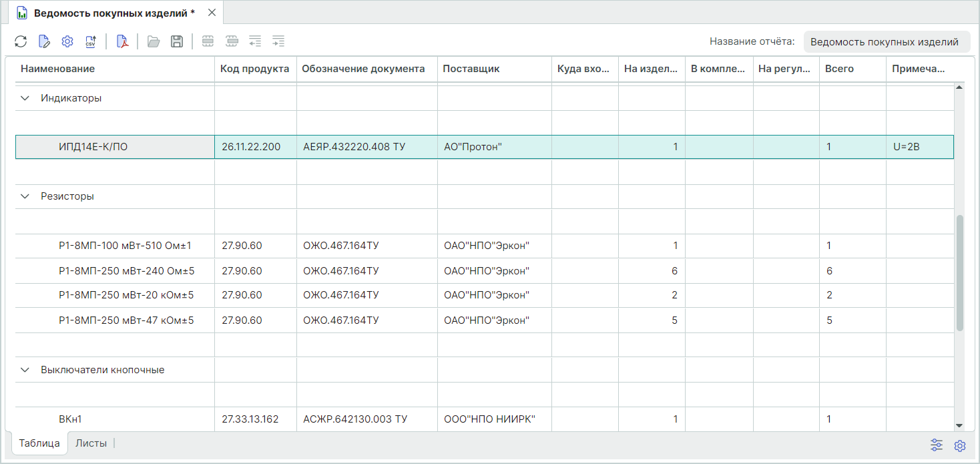Click the open folder toolbar icon
980x464 pixels.
[154, 42]
